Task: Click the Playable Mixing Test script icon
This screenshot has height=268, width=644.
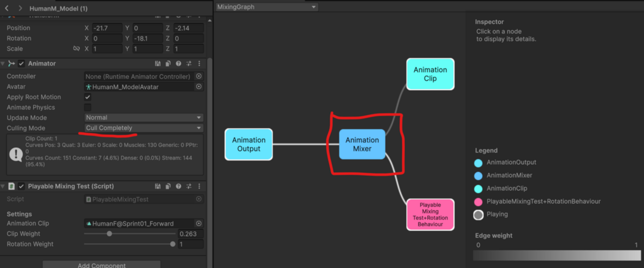Action: click(x=11, y=186)
